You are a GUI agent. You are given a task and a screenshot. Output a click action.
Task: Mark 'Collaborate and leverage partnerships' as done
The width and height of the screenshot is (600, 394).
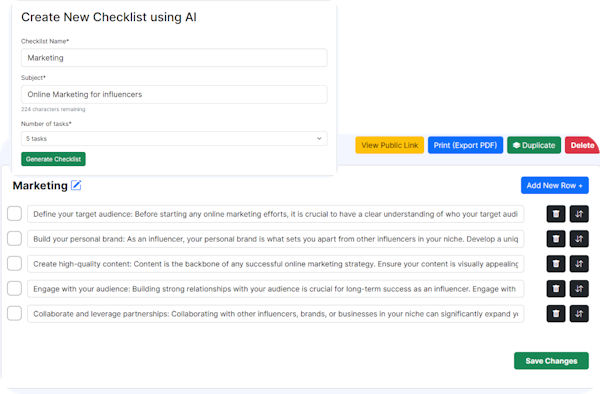tap(15, 313)
